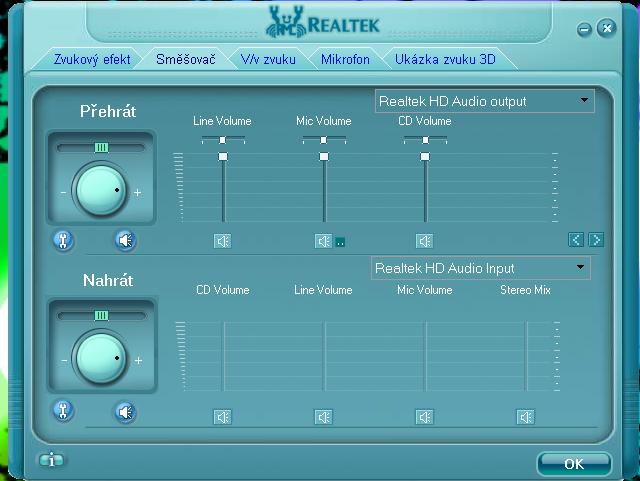
Task: Adjust Přehrát balance slider thumb
Action: tap(102, 147)
